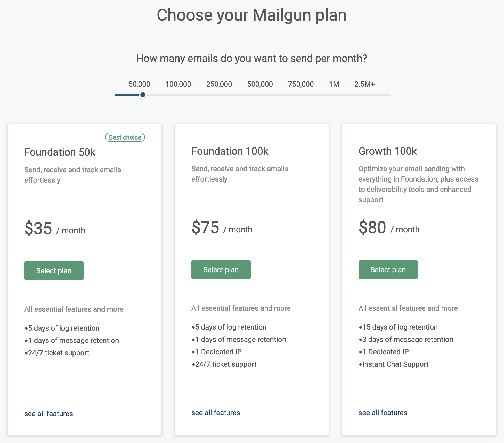Click the Growth 100k plan title
The width and height of the screenshot is (504, 443).
pos(387,151)
